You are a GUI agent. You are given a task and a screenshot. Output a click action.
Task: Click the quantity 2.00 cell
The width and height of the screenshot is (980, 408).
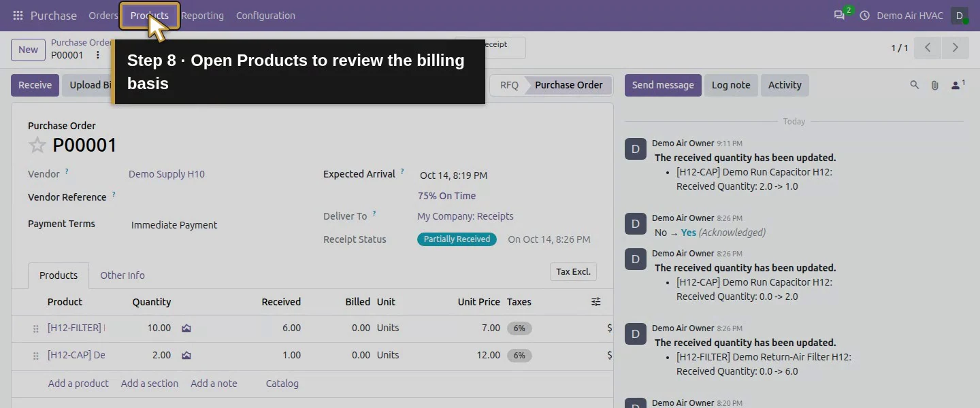[161, 355]
